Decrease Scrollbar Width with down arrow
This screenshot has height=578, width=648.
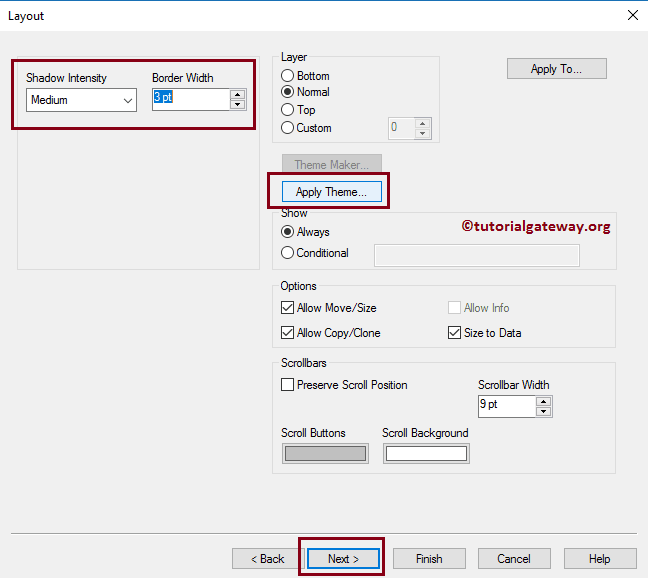pos(543,411)
